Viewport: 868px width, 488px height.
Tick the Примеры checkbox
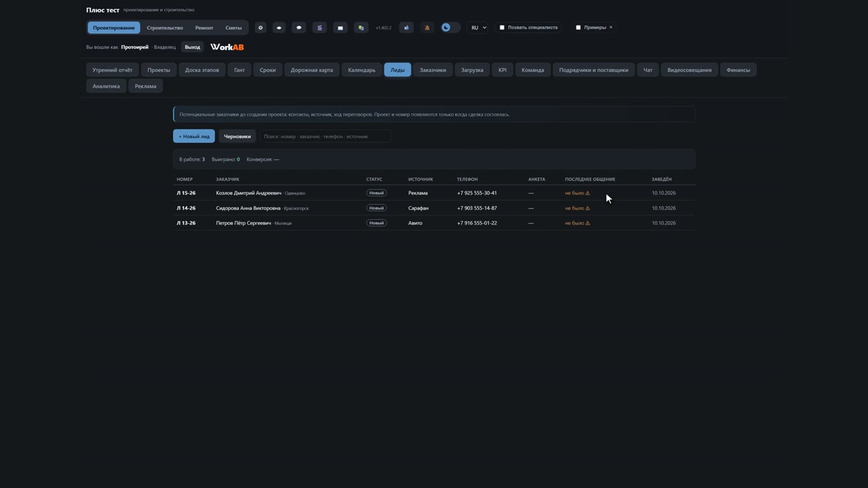tap(578, 28)
